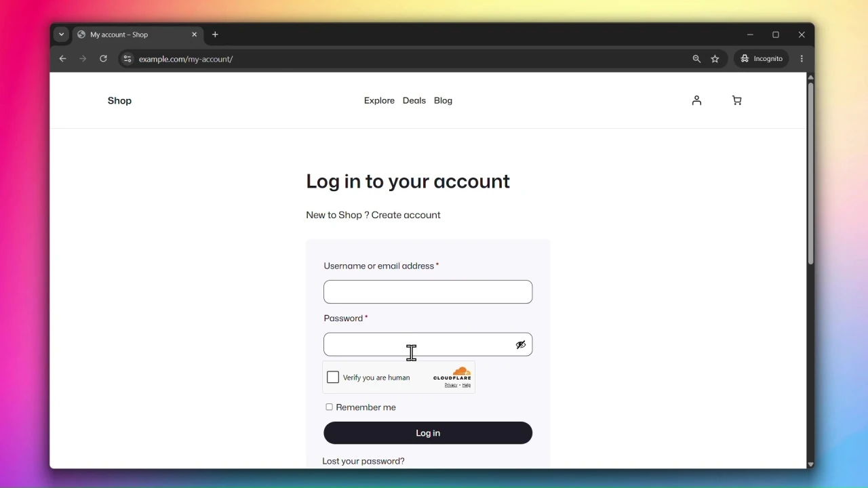Screen dimensions: 868x488
Task: Close the My account – Shop tab
Action: click(x=195, y=35)
